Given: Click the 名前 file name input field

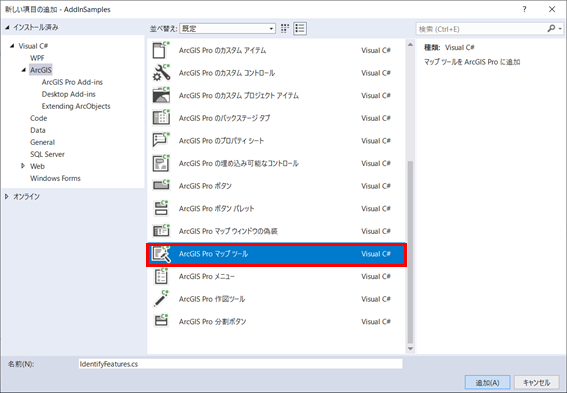Looking at the screenshot, I should 240,364.
